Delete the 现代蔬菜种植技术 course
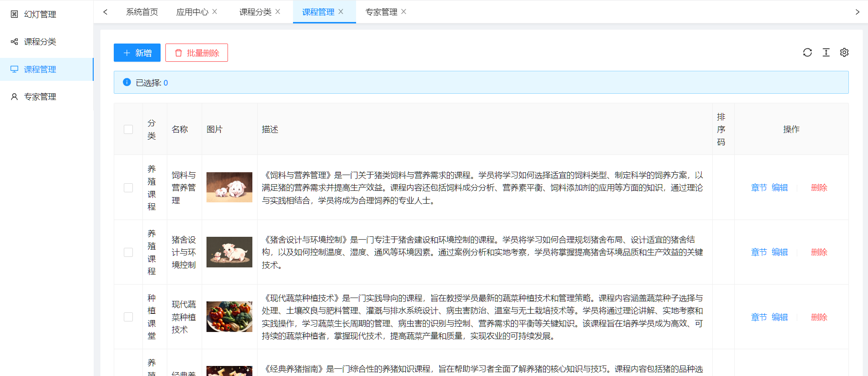 (x=819, y=317)
